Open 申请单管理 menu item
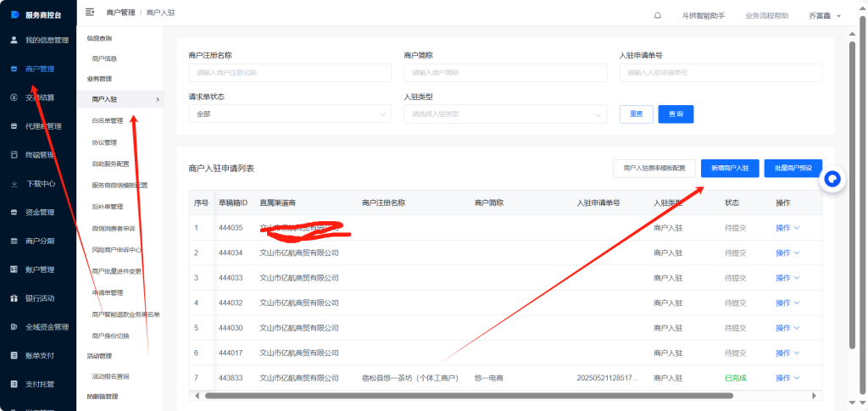The width and height of the screenshot is (868, 411). pos(108,292)
